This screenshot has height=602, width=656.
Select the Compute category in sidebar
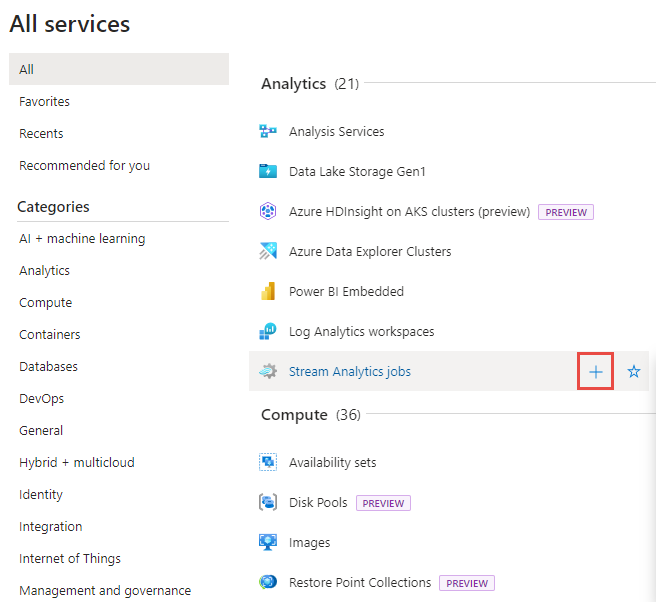pyautogui.click(x=46, y=303)
